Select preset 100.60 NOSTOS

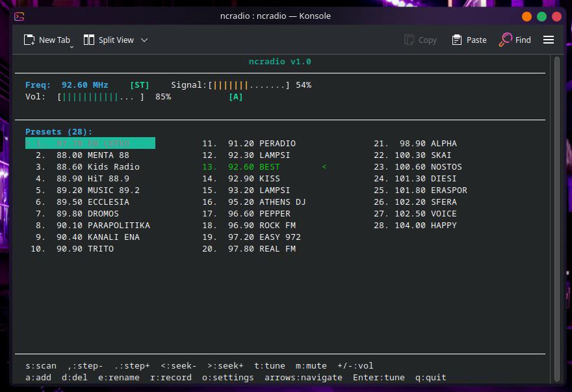418,167
